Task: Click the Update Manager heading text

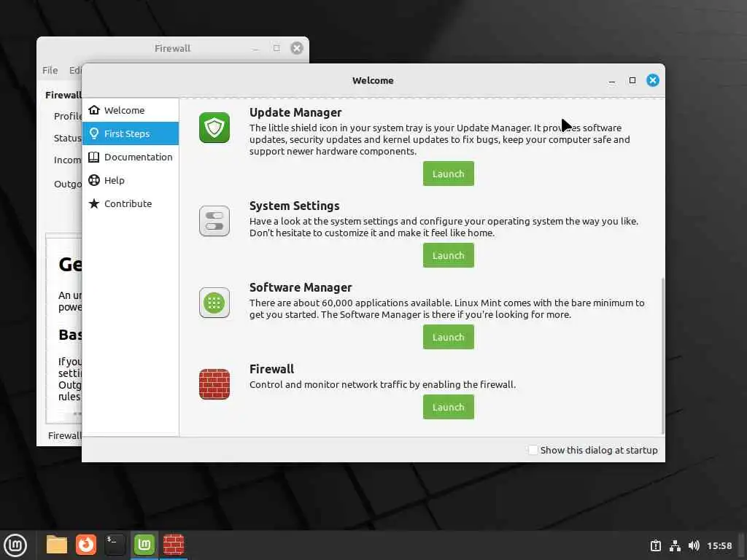Action: (295, 112)
